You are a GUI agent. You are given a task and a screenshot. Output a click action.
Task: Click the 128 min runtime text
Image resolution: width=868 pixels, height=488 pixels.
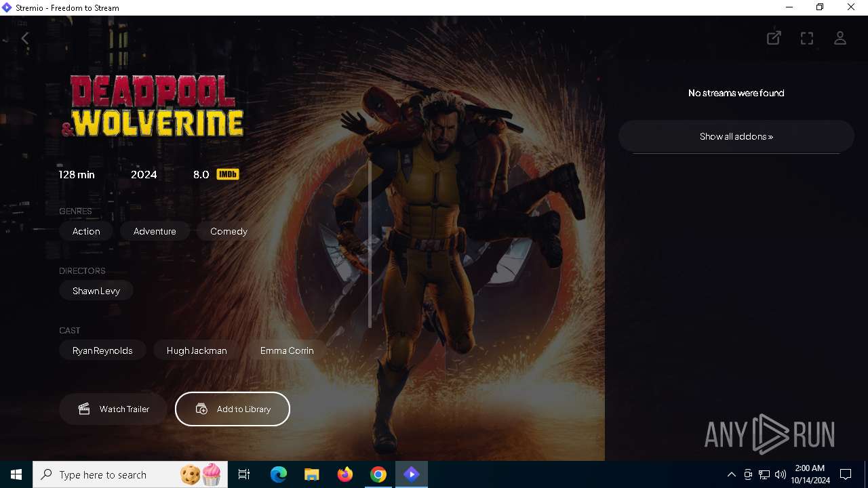[x=77, y=174]
